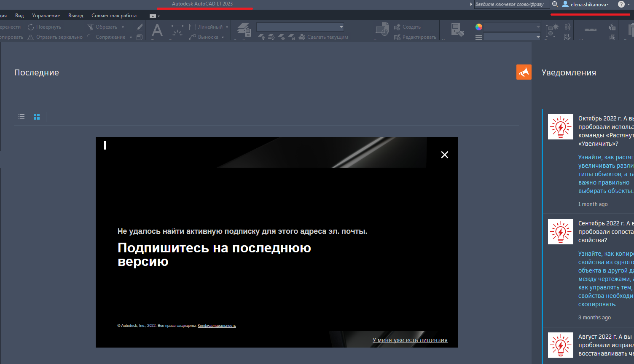The height and width of the screenshot is (364, 634).
Task: Click the Measure ruler icon
Action: (591, 30)
